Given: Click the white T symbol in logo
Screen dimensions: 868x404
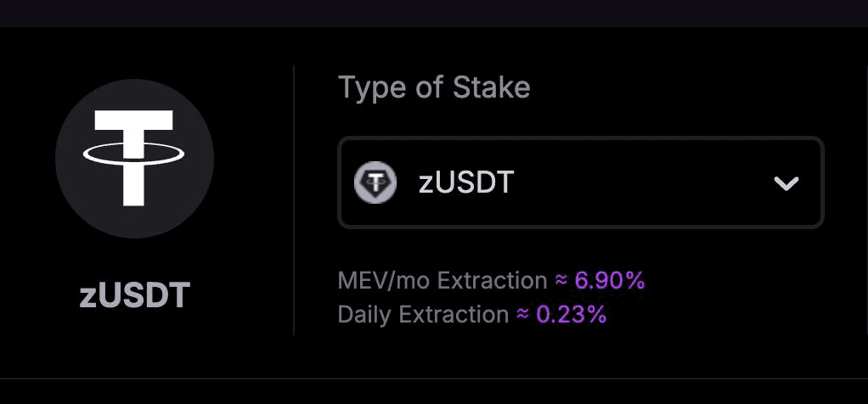Looking at the screenshot, I should pyautogui.click(x=134, y=158).
